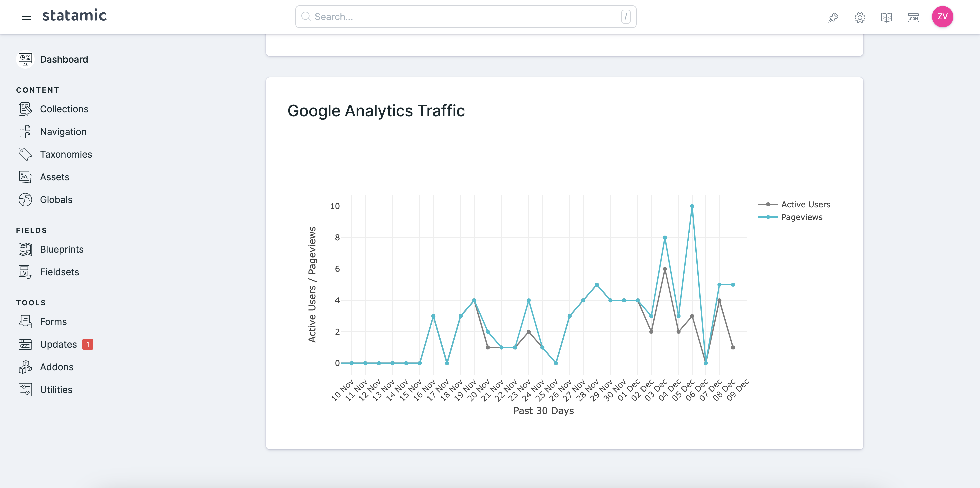This screenshot has height=488, width=980.
Task: Click the Pageviews peak point at 10
Action: click(x=692, y=206)
